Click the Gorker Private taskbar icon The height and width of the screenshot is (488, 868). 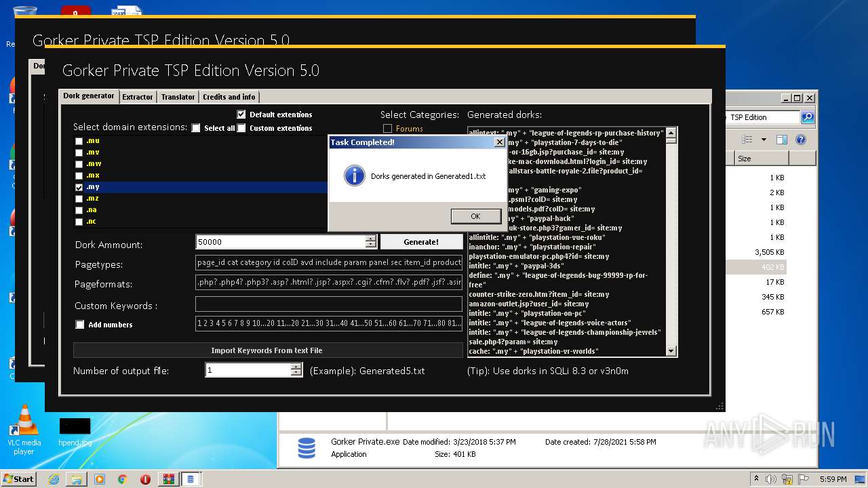191,479
